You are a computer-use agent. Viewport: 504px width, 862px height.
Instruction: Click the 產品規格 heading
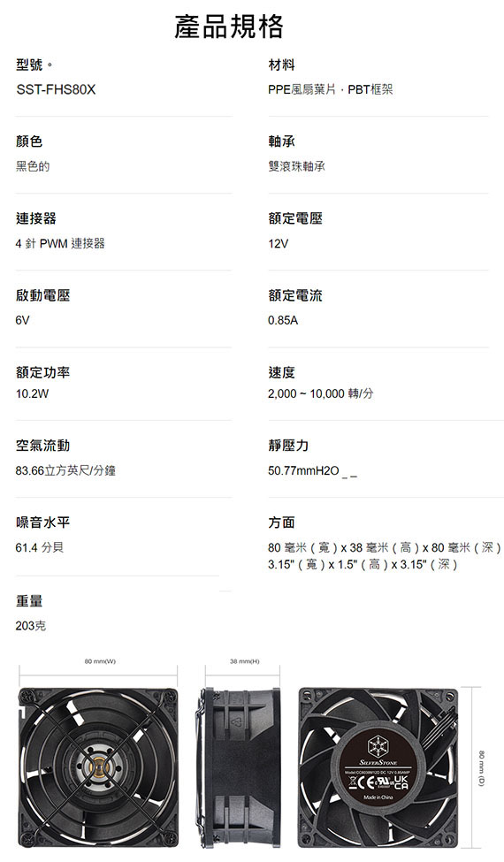pyautogui.click(x=229, y=27)
